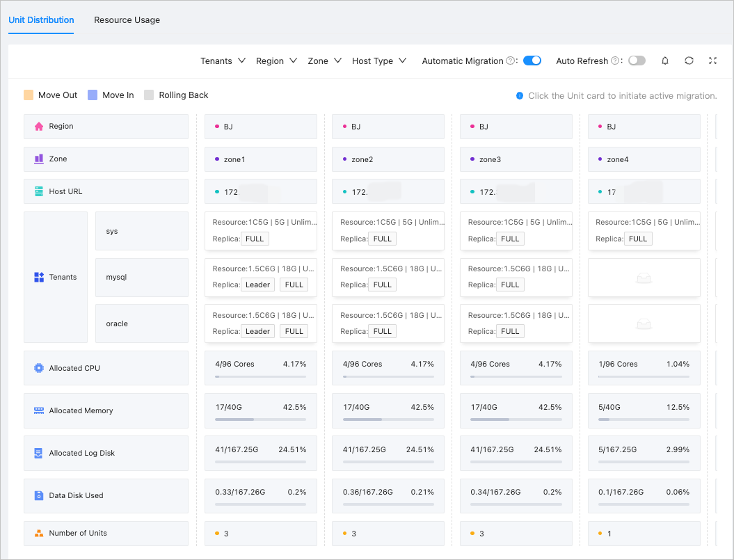Enable the Auto Refresh switch
Screen dimensions: 734x560
(x=637, y=61)
